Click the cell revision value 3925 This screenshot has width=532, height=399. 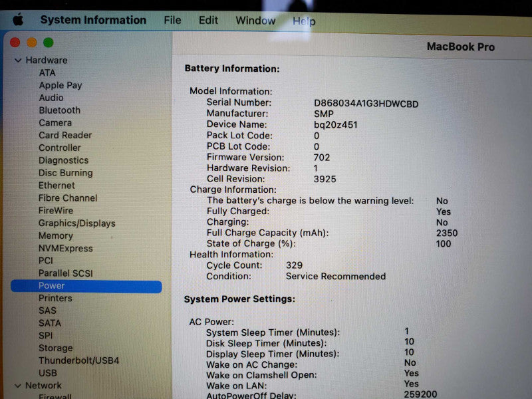[x=325, y=179]
